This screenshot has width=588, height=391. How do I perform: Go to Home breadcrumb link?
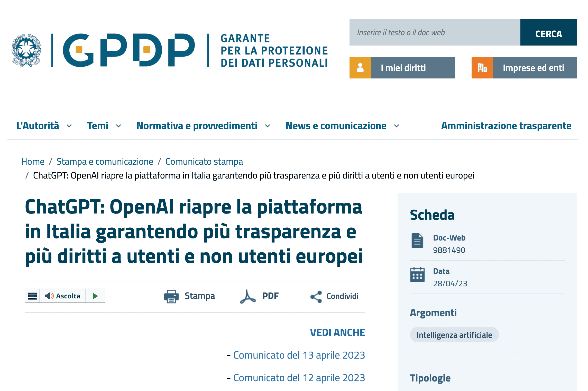coord(33,162)
